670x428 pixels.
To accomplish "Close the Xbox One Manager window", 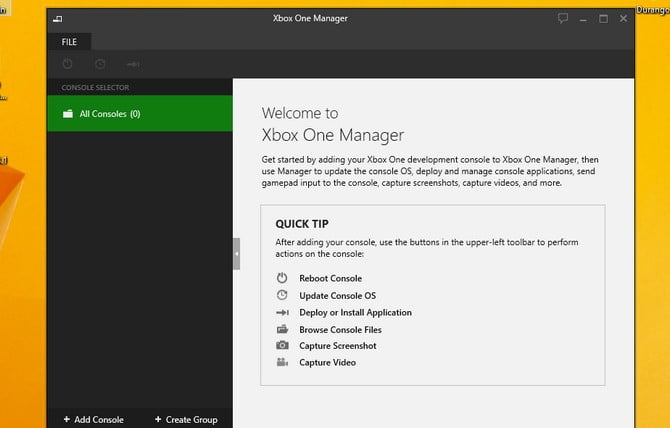I will tap(623, 18).
